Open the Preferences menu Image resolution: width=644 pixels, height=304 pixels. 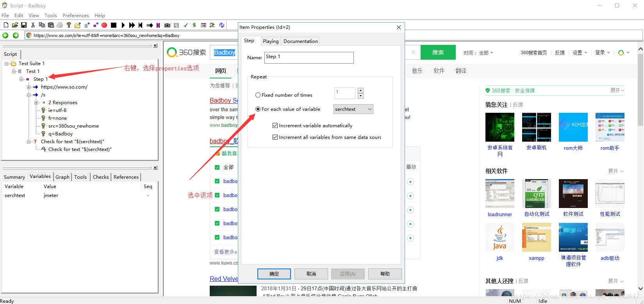76,16
